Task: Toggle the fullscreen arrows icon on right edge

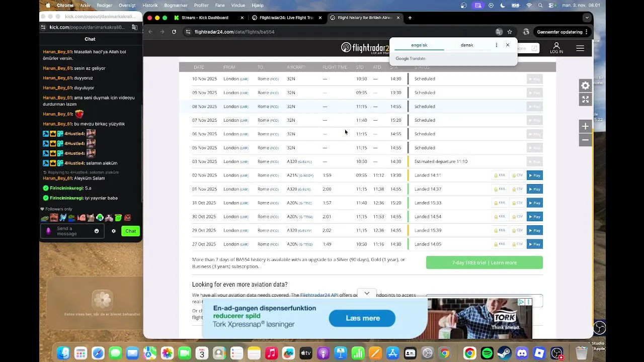Action: click(x=585, y=100)
